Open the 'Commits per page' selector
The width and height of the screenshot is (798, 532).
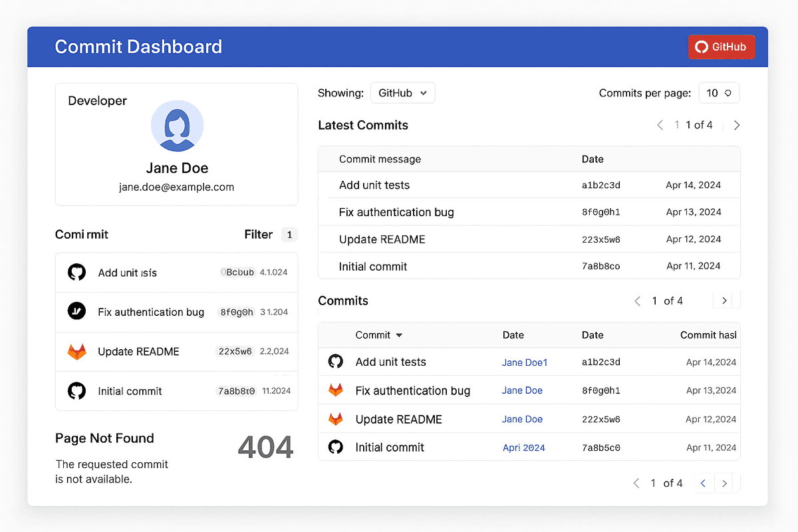tap(719, 92)
